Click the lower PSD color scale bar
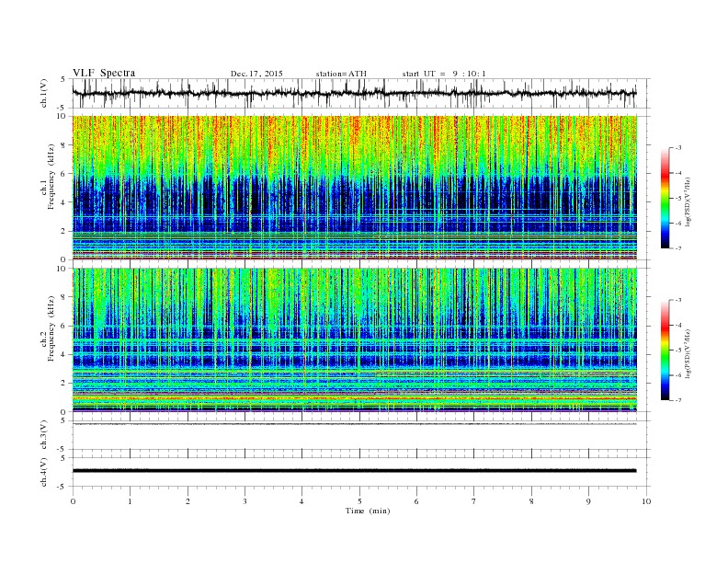Screen dimensions: 728x563 click(665, 350)
